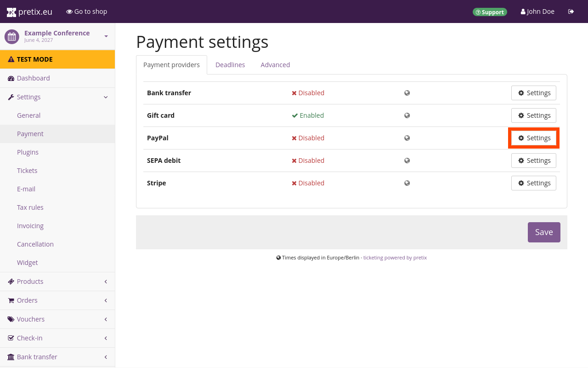The width and height of the screenshot is (588, 368).
Task: Open General settings in sidebar
Action: (x=57, y=115)
